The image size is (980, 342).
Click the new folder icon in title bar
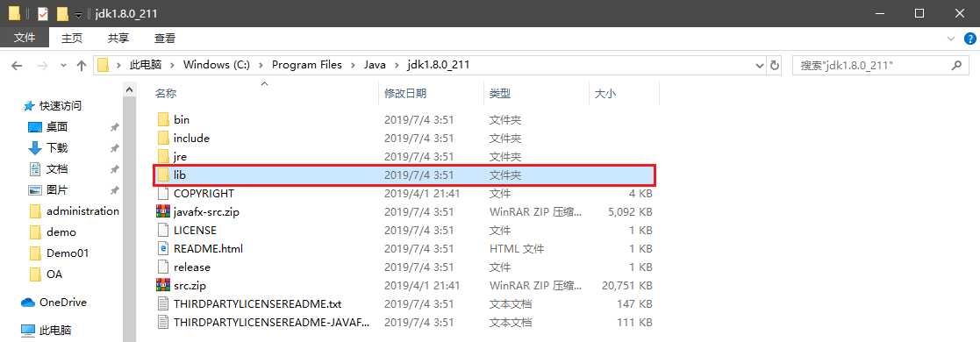pyautogui.click(x=62, y=13)
